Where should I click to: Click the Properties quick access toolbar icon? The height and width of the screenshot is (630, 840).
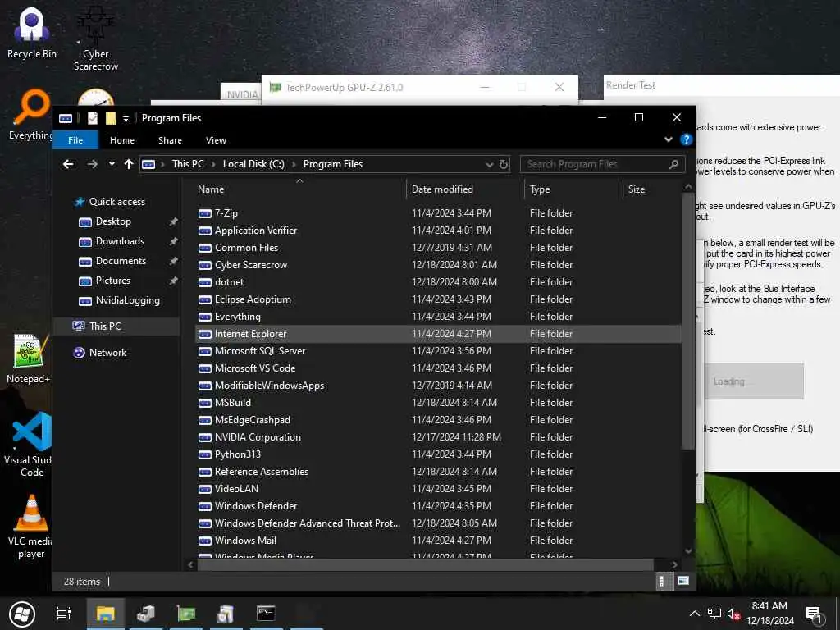click(93, 118)
